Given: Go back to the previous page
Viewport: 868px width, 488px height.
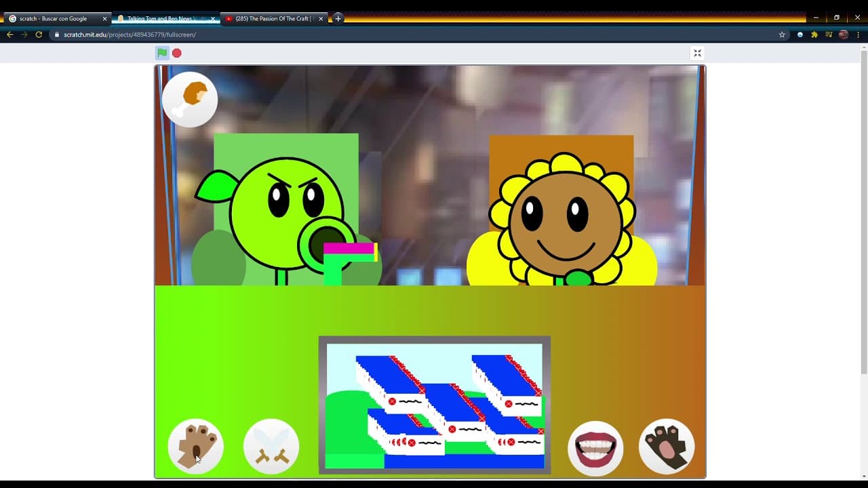Looking at the screenshot, I should [9, 35].
